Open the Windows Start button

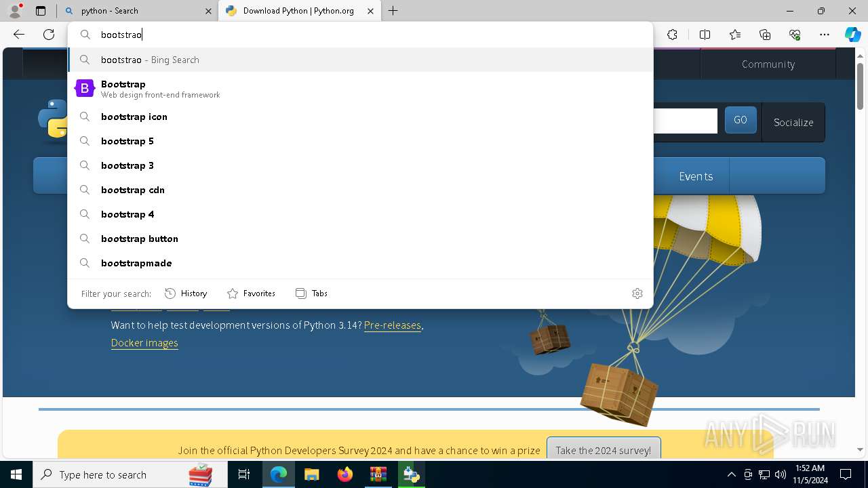click(x=16, y=474)
